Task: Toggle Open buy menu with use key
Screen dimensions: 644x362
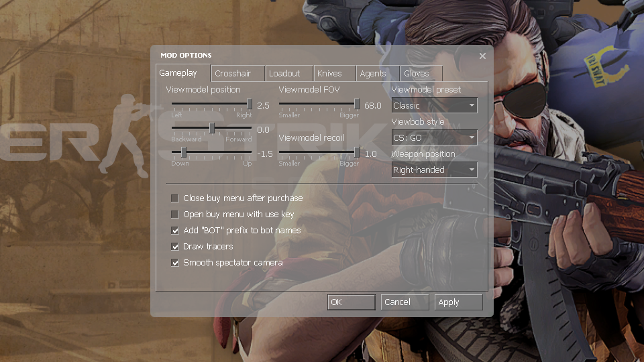Action: click(x=175, y=215)
